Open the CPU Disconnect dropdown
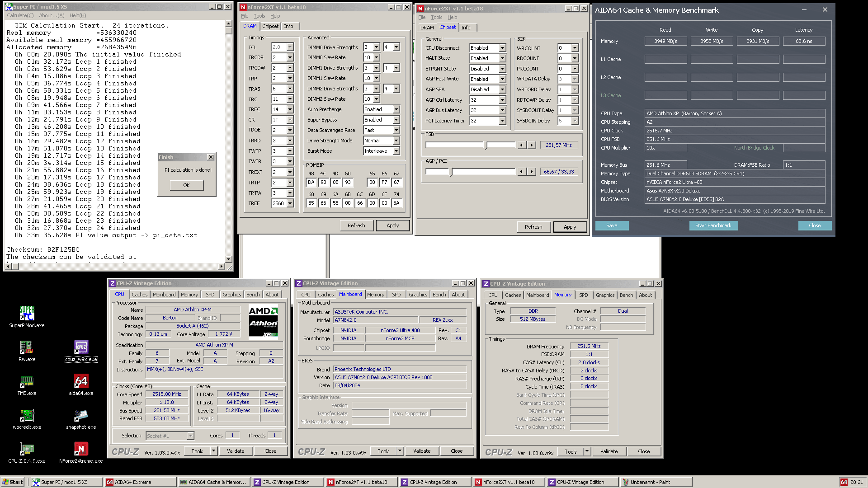This screenshot has width=868, height=488. click(x=502, y=48)
